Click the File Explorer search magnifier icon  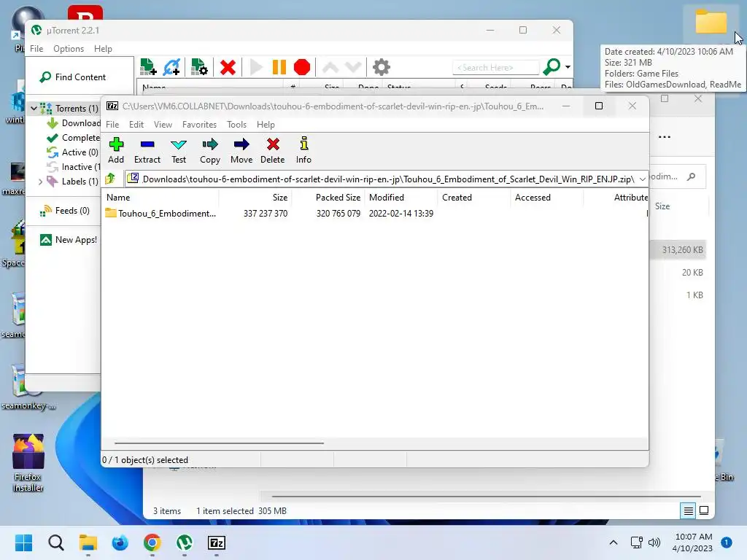692,176
